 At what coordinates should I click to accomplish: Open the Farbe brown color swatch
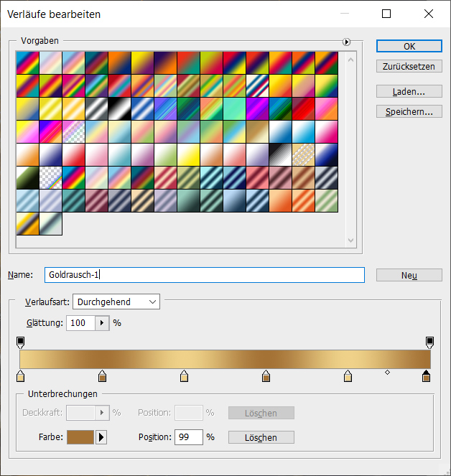coord(80,437)
